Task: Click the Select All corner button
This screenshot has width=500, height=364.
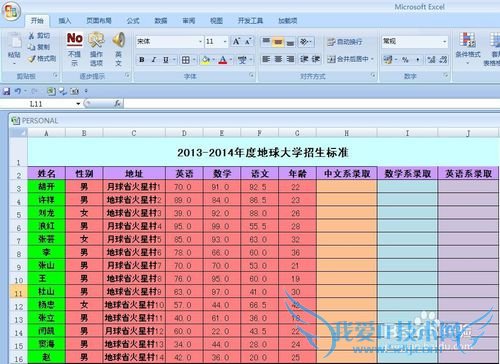Action: click(x=18, y=133)
